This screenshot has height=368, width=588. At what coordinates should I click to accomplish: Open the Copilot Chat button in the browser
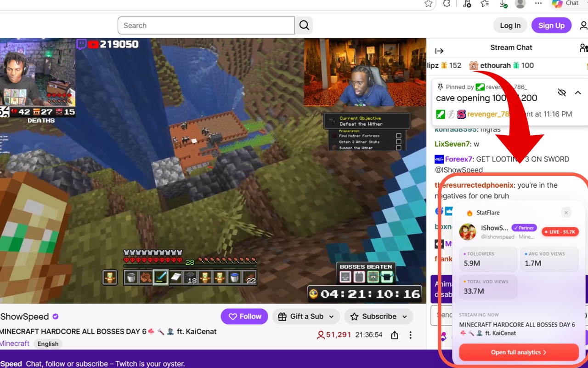pos(565,4)
